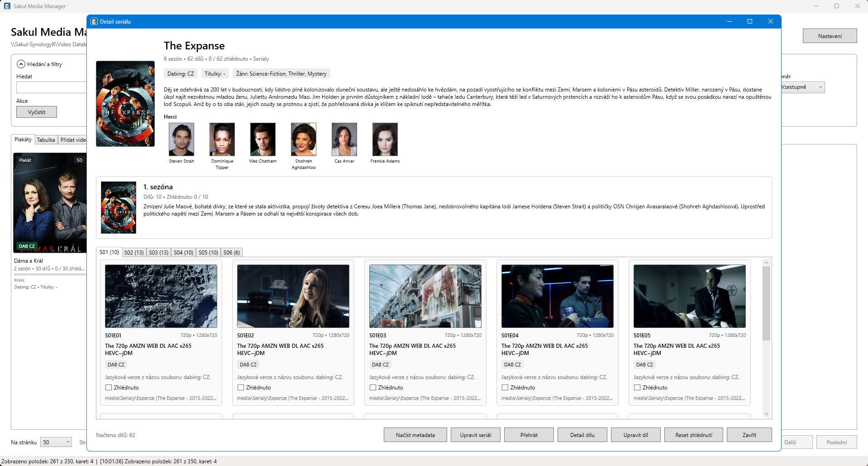Switch to the S02 (13) season tab
This screenshot has width=868, height=466.
(x=134, y=253)
